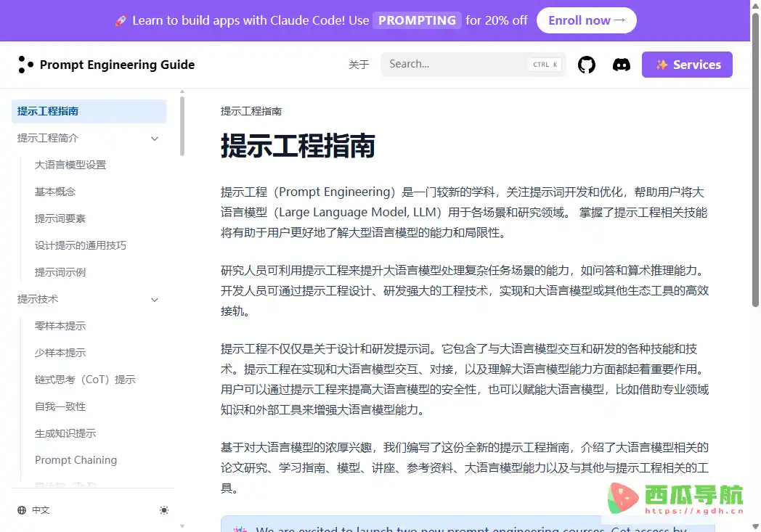761x532 pixels.
Task: Click the 提示工程指南 breadcrumb text
Action: (251, 111)
